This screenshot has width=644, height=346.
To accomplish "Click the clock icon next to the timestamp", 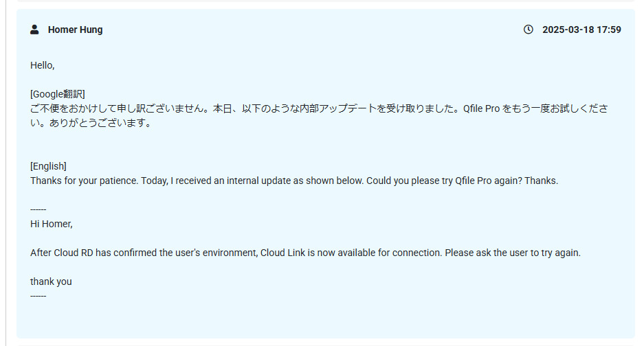I will (x=529, y=30).
